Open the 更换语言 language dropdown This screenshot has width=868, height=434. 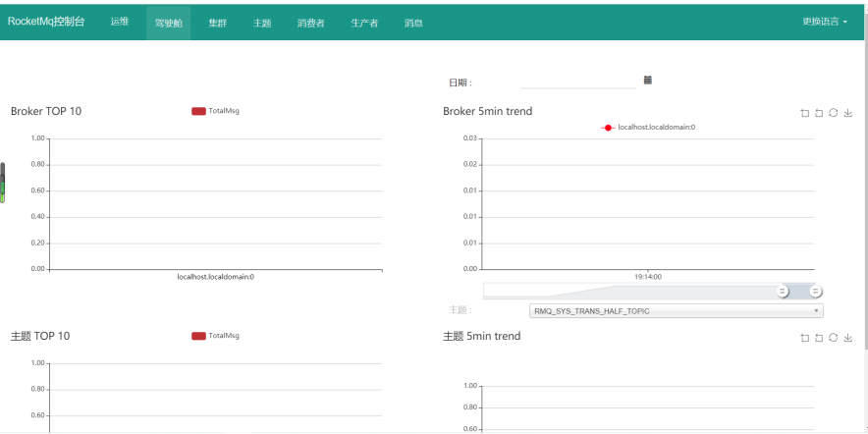[825, 23]
